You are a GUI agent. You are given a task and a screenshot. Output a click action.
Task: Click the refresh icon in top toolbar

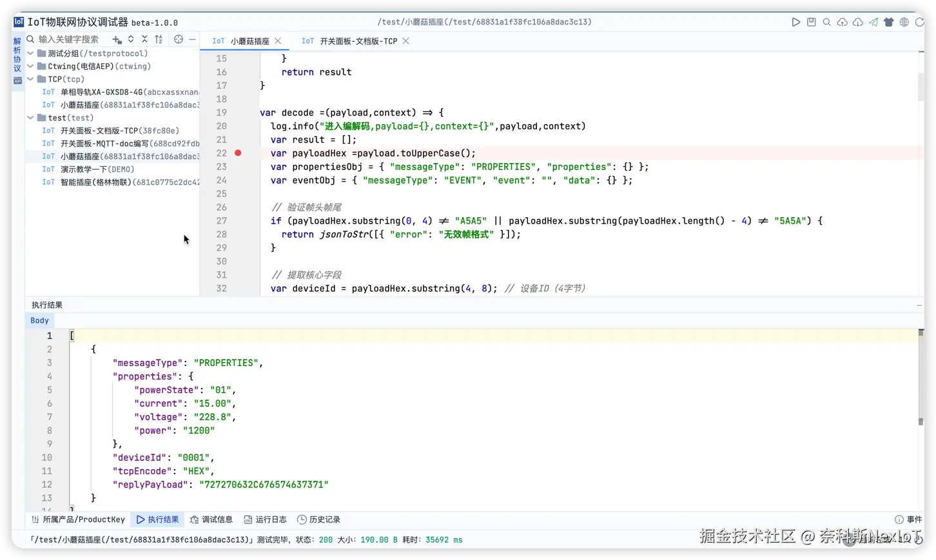919,22
